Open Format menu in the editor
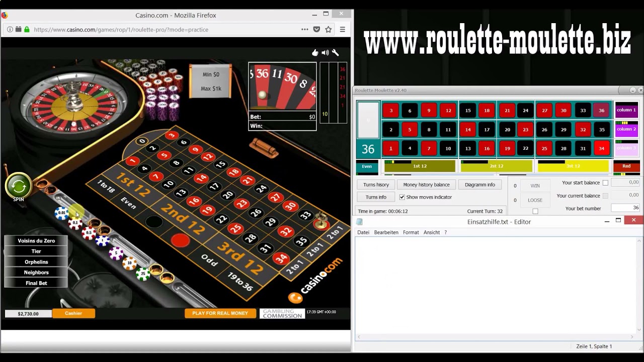644x362 pixels. coord(411,232)
